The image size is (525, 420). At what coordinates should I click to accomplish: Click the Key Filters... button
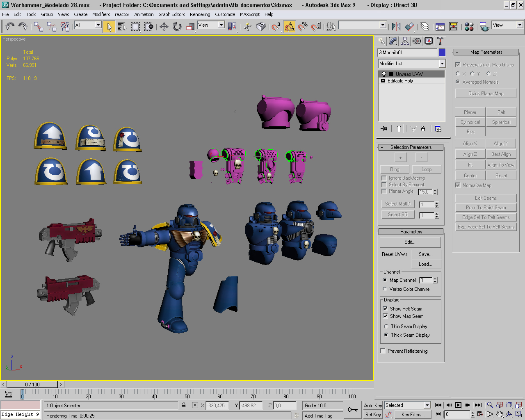(413, 414)
